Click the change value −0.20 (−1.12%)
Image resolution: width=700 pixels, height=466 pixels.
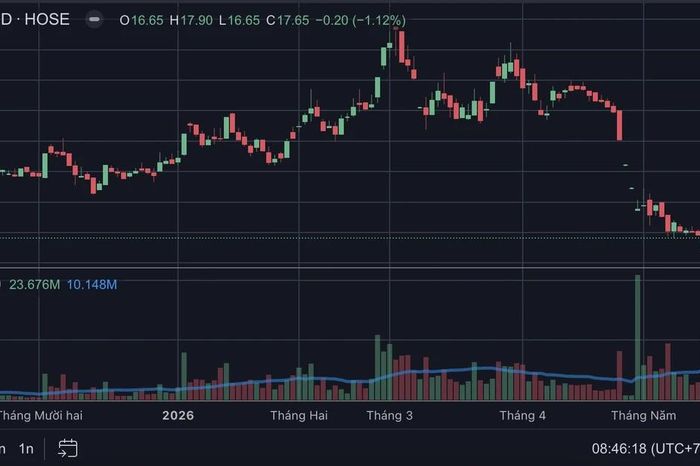(361, 20)
